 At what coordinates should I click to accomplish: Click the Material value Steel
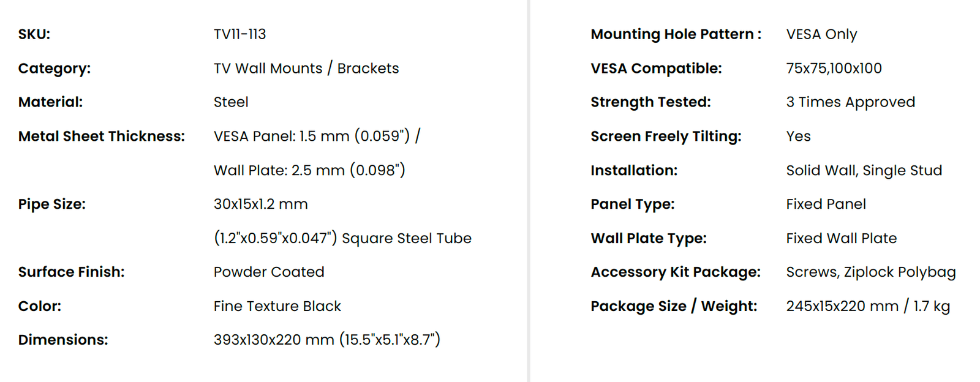[231, 102]
